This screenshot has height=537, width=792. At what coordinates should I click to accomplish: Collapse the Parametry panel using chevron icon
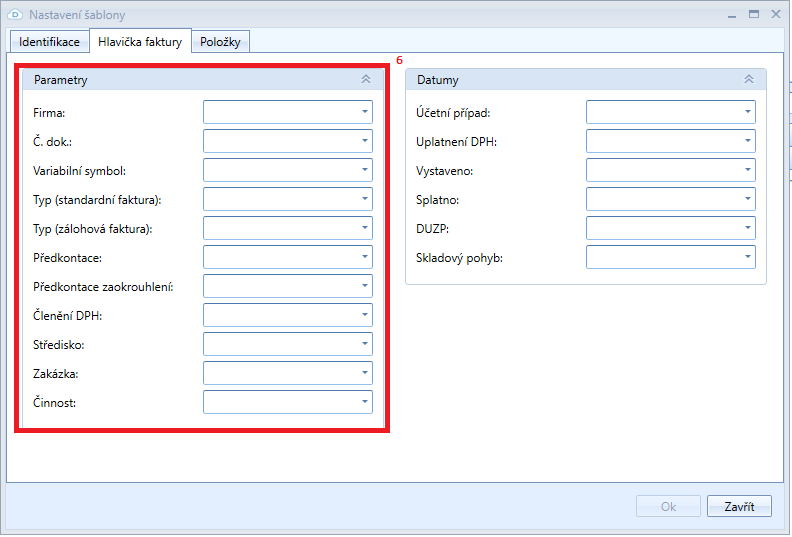click(366, 79)
